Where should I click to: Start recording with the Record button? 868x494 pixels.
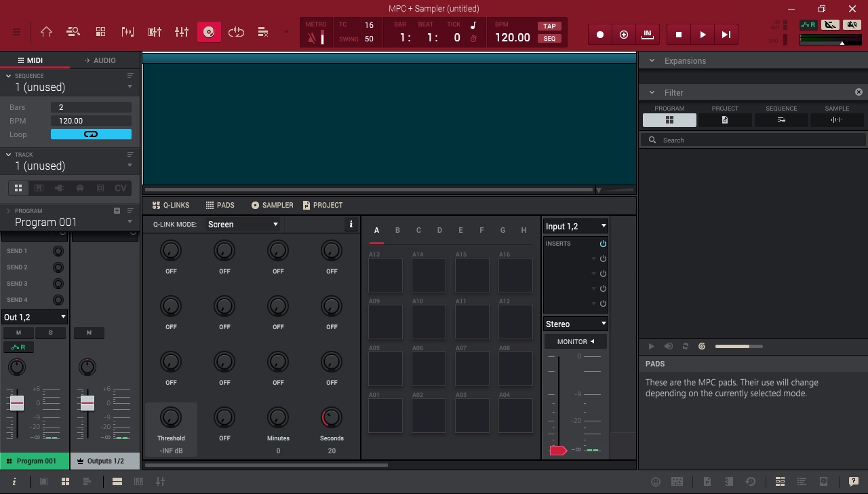600,35
